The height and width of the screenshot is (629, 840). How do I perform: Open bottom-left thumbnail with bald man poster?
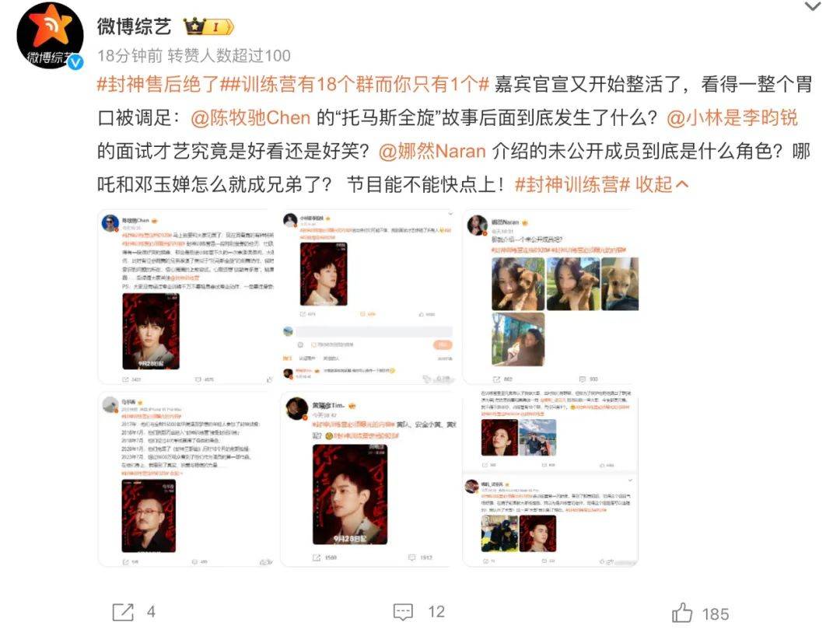coord(186,480)
